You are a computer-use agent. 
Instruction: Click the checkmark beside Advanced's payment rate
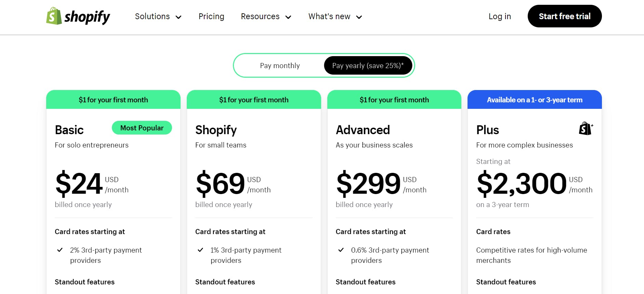click(341, 250)
